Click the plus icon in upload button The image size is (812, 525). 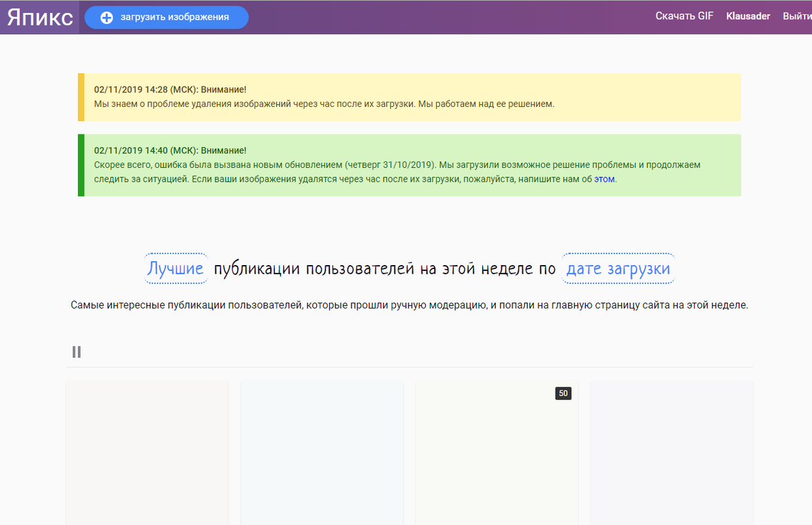click(x=107, y=18)
